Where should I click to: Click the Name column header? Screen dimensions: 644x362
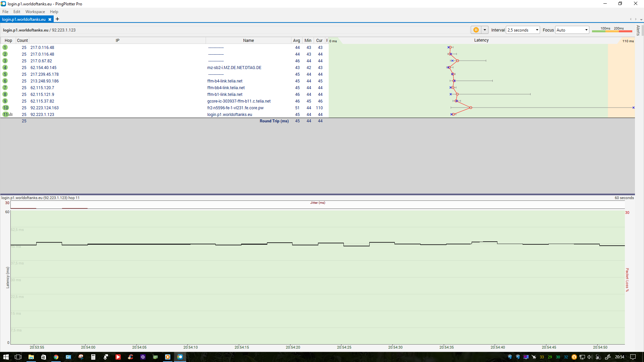coord(248,41)
